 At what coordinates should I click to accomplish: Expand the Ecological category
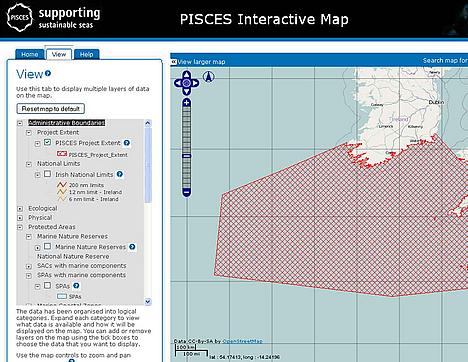click(x=20, y=209)
